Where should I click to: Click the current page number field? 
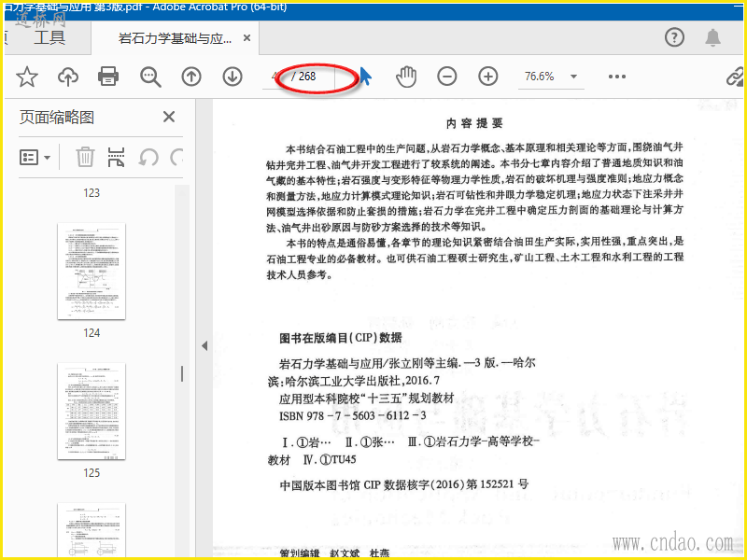coord(275,77)
